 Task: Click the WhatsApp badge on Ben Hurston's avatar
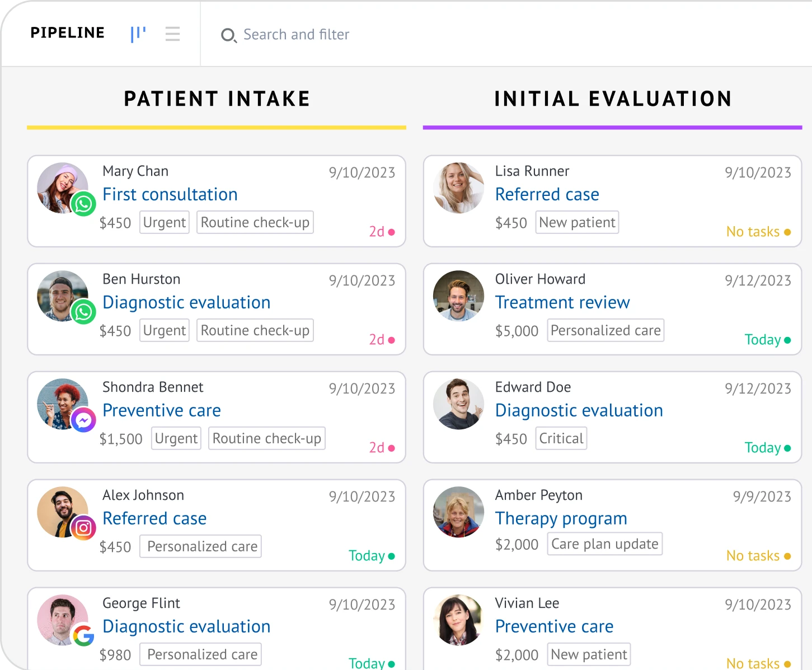[x=83, y=312]
